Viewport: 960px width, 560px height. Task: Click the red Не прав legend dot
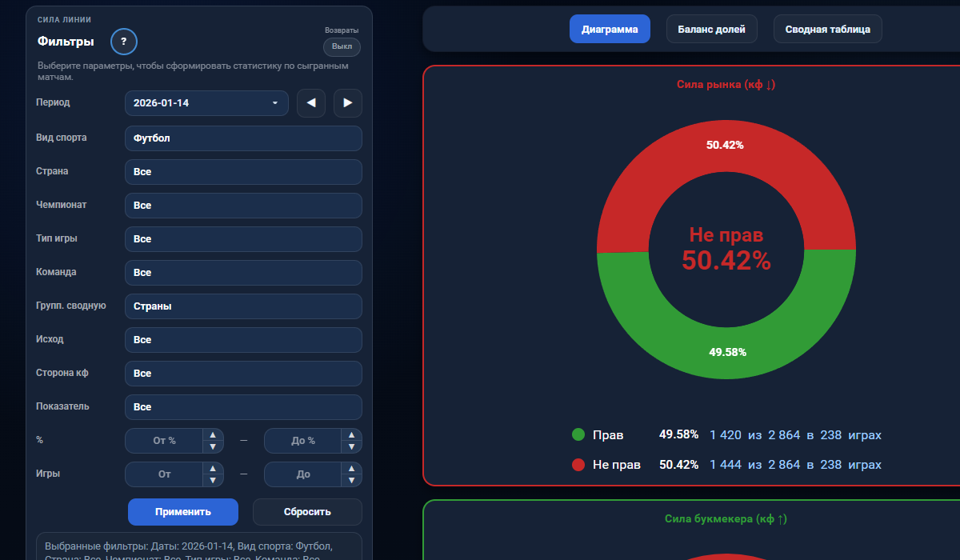coord(578,465)
